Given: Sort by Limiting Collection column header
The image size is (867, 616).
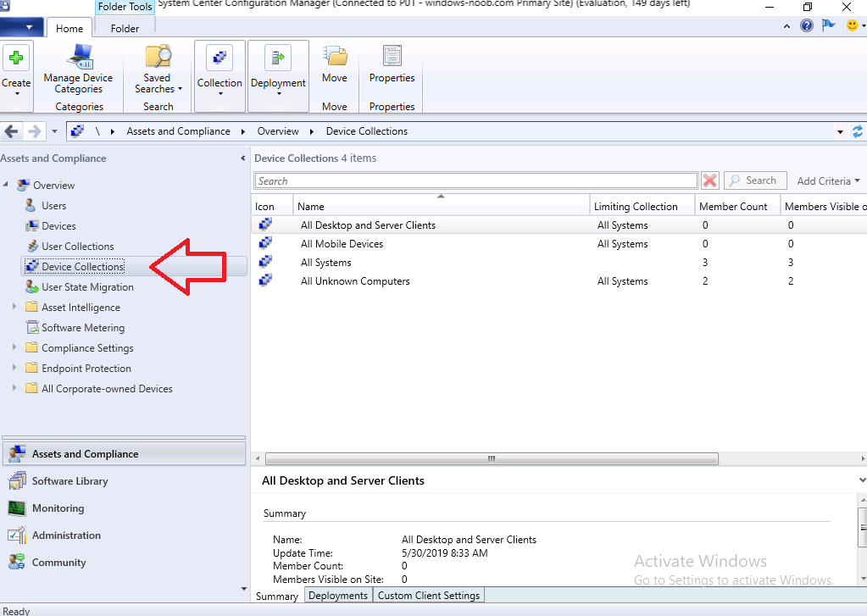Looking at the screenshot, I should click(x=642, y=206).
